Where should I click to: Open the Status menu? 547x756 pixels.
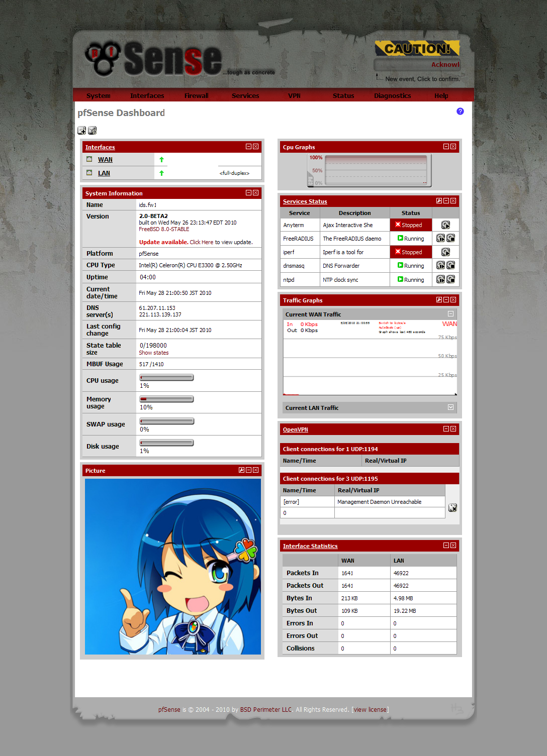[343, 95]
